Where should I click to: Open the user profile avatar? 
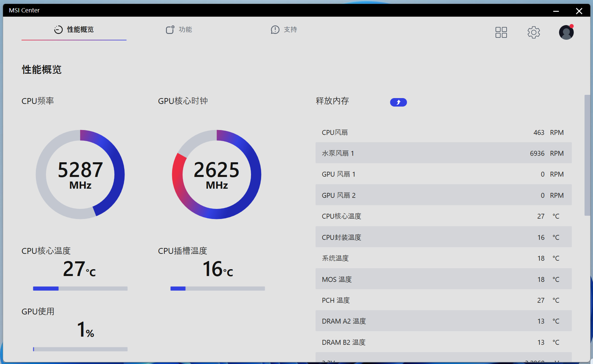(x=566, y=32)
